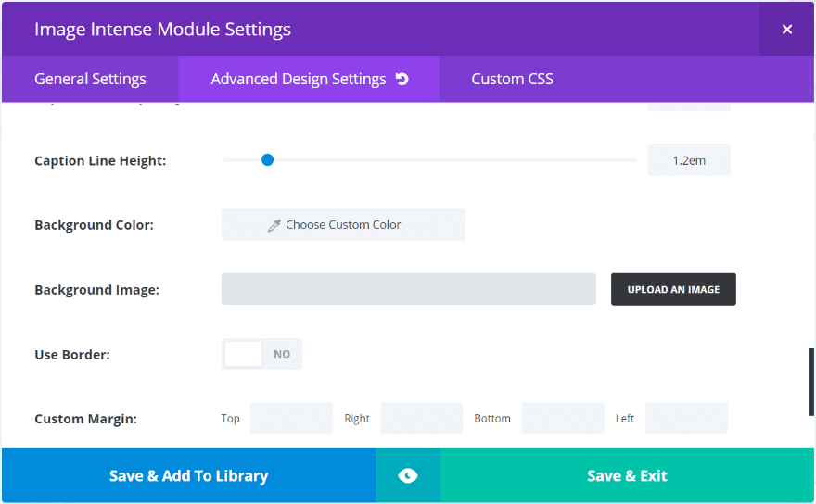The width and height of the screenshot is (816, 504).
Task: Click the Upload An Image button
Action: point(673,289)
